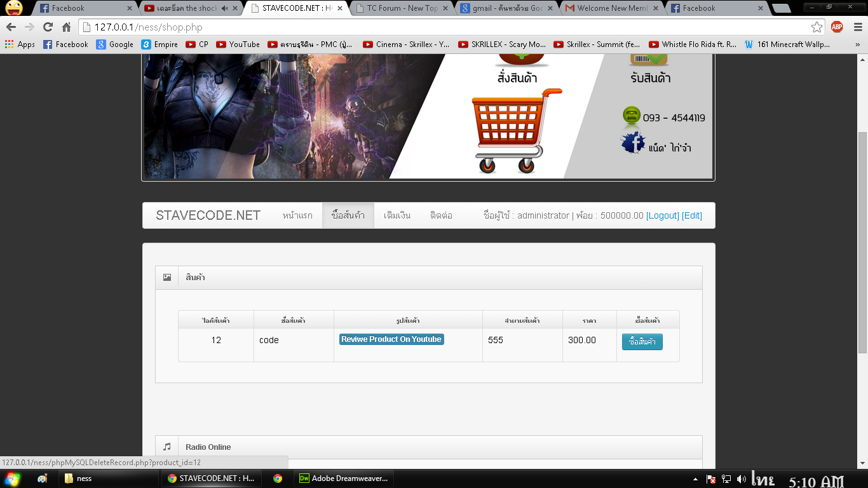
Task: Open the Cinema - Skrillex bookmark
Action: (407, 44)
